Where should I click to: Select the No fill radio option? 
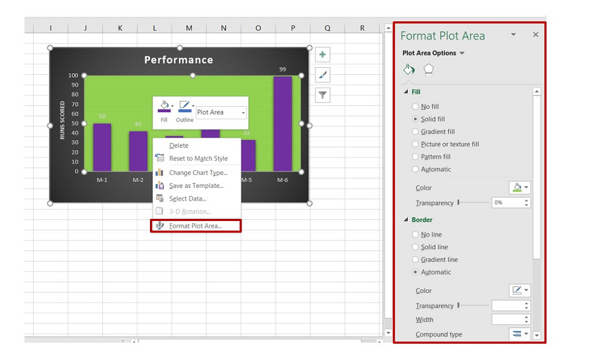click(x=415, y=107)
